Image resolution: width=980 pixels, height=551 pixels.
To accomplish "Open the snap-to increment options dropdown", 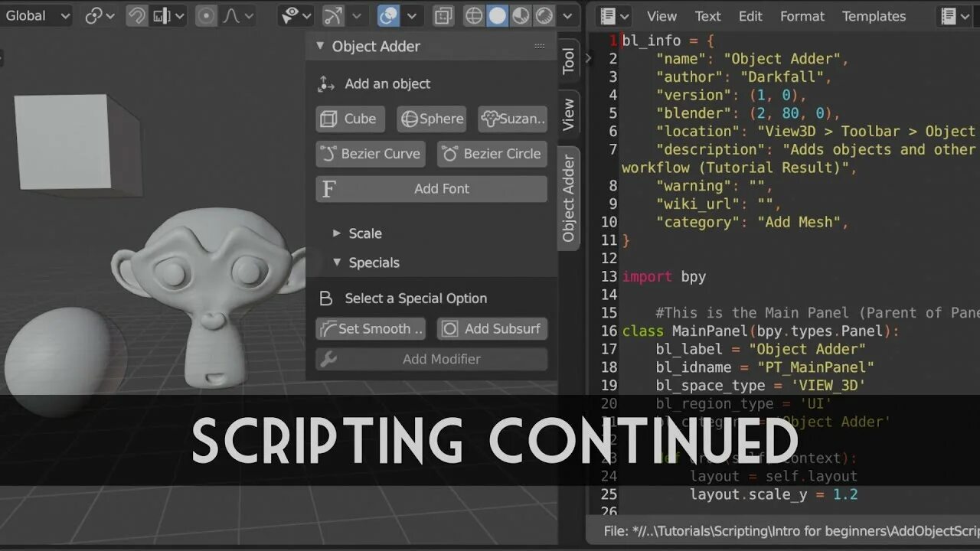I will 168,15.
